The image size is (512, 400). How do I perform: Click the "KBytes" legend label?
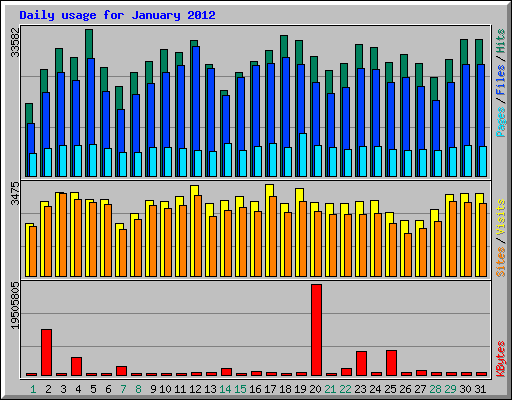coord(501,359)
